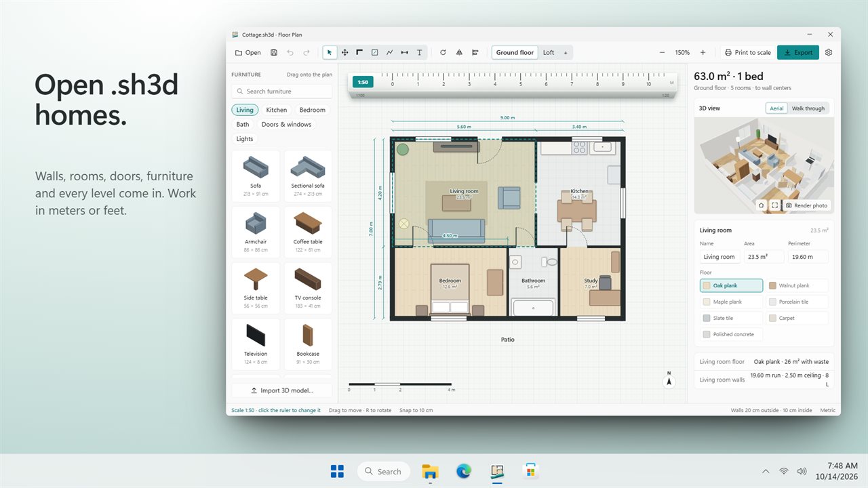868x488 pixels.
Task: Click the room Name input field
Action: pos(720,257)
